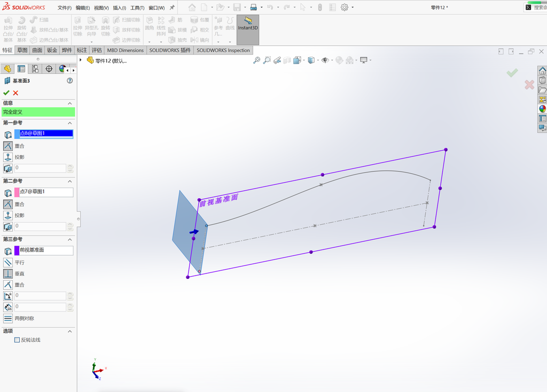Toggle 平行 parallel under 第三参考
Screen dimensions: 547x392
[x=8, y=262]
